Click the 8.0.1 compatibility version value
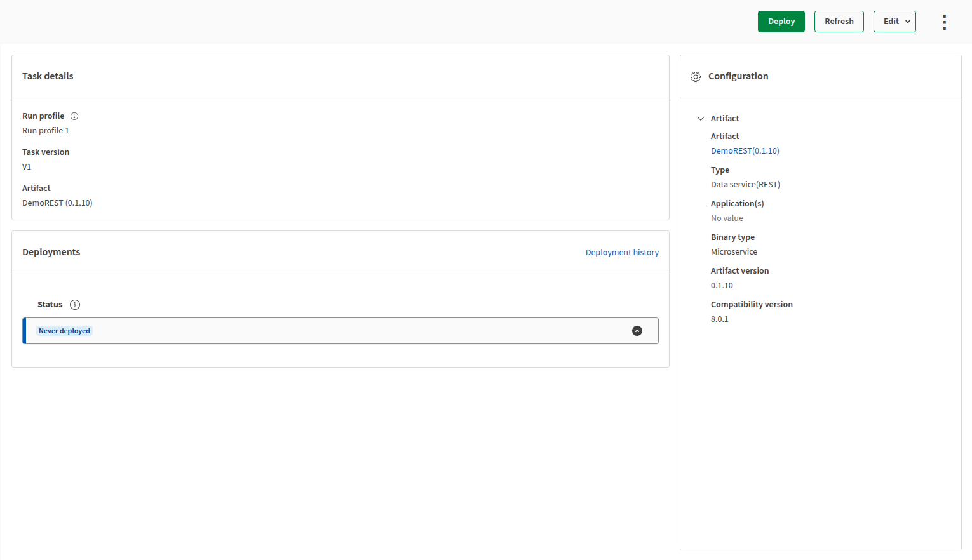The width and height of the screenshot is (972, 560). coord(719,319)
